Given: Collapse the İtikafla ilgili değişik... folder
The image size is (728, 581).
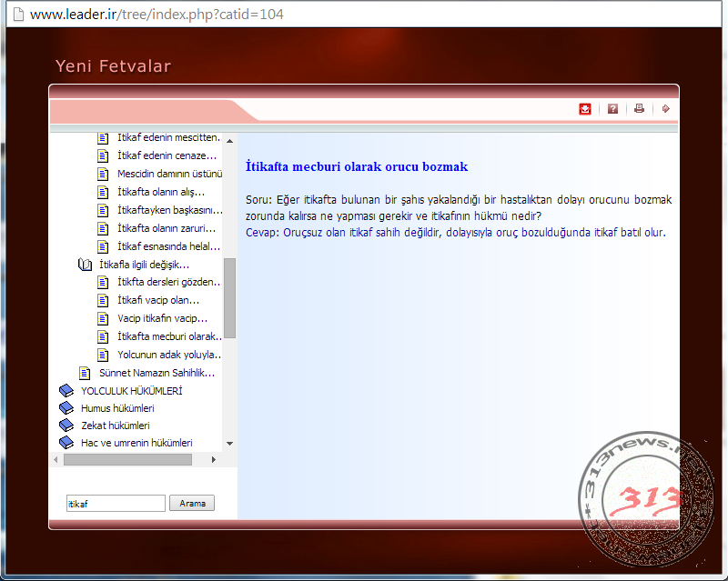Looking at the screenshot, I should [144, 265].
